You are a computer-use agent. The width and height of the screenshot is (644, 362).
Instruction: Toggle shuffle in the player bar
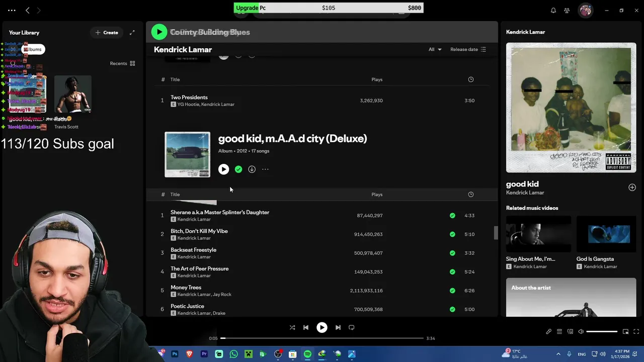point(292,327)
